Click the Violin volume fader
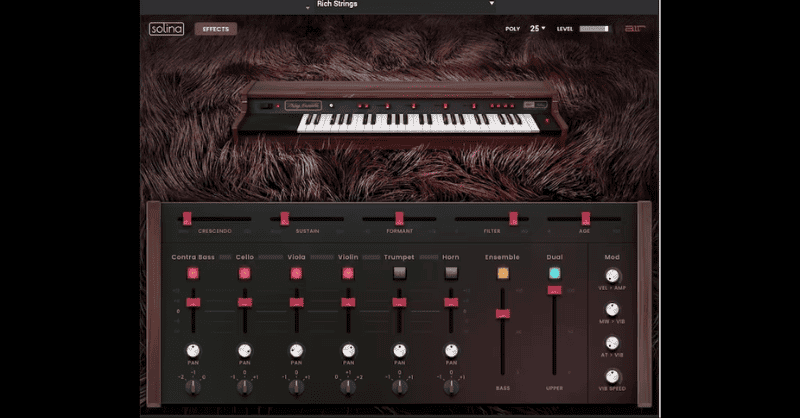The image size is (800, 418). [x=348, y=303]
